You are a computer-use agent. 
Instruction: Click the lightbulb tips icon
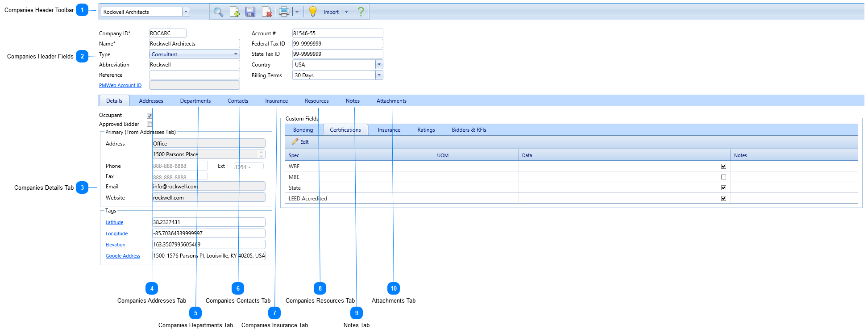tap(313, 12)
